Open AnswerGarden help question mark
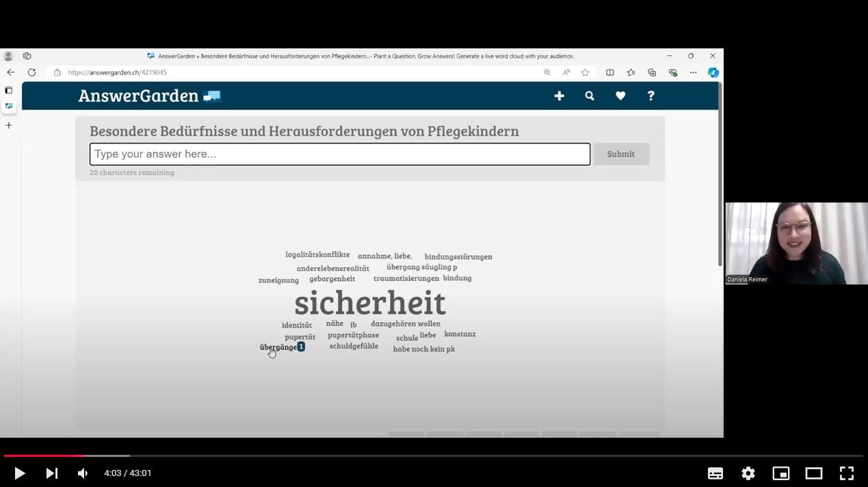868x487 pixels. click(x=650, y=96)
